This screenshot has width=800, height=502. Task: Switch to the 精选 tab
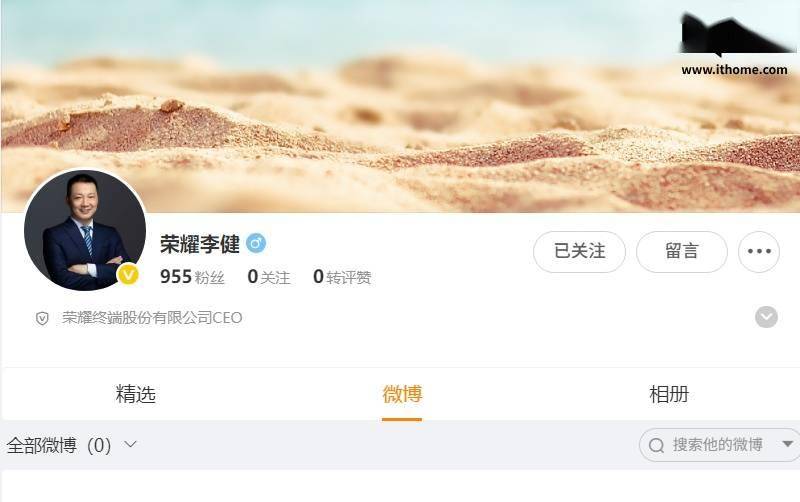coord(135,394)
